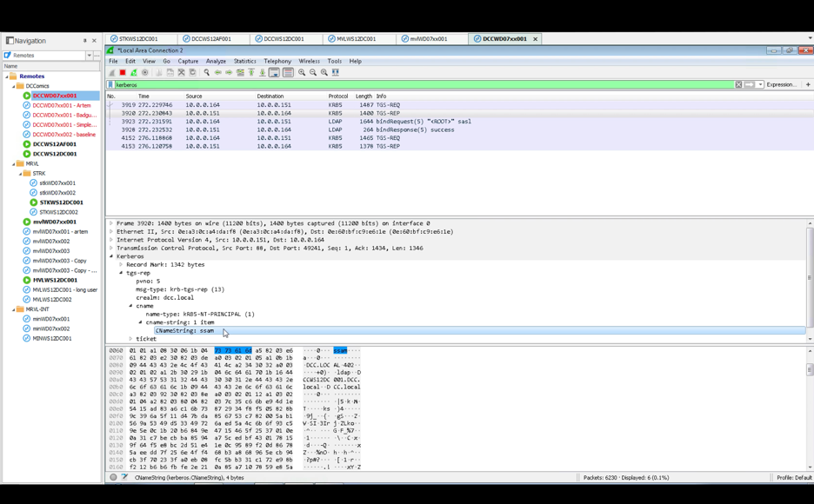The image size is (814, 504).
Task: Expand the ticket field arrow
Action: (x=130, y=339)
